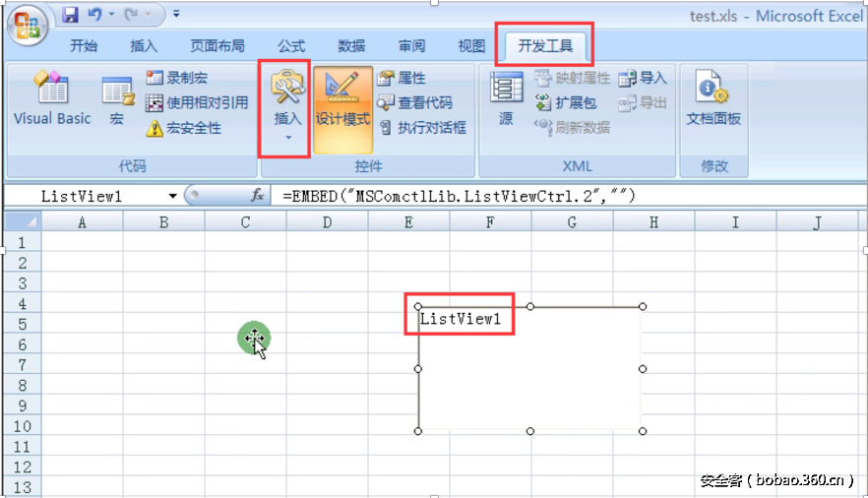This screenshot has width=868, height=498.
Task: Click the Undo arrow
Action: (x=94, y=15)
